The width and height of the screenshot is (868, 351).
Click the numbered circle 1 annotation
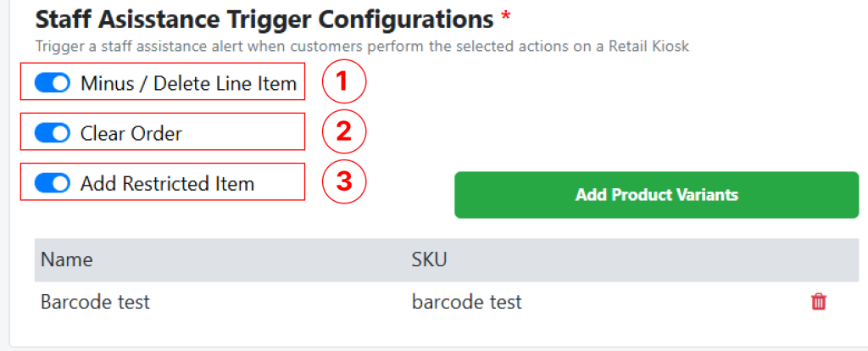coord(343,82)
